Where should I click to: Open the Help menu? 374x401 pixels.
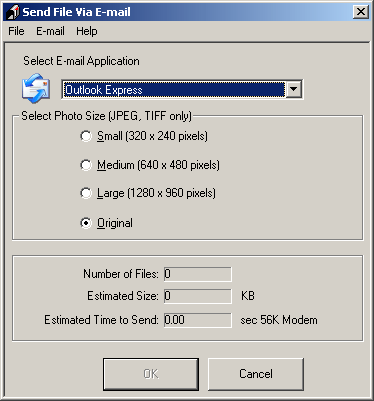click(87, 31)
